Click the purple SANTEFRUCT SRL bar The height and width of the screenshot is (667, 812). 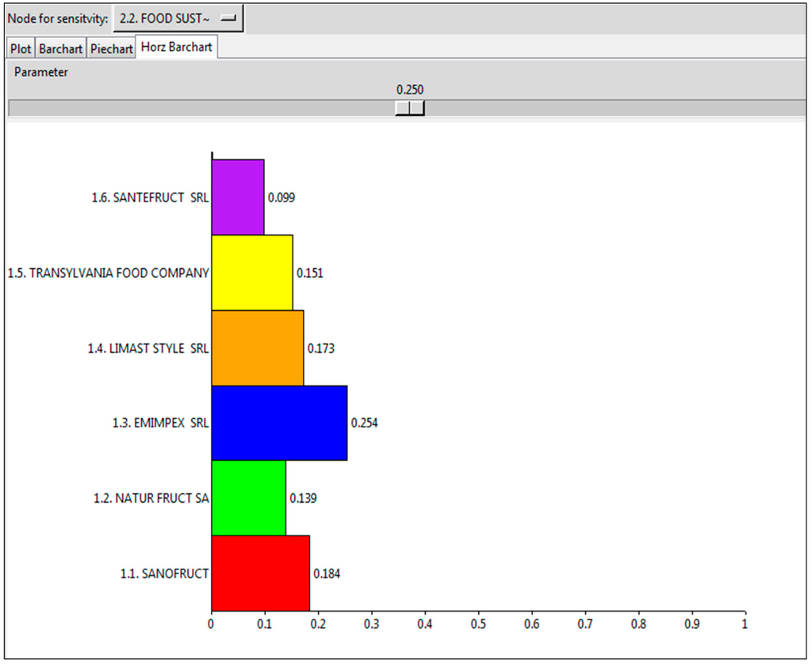pyautogui.click(x=237, y=197)
